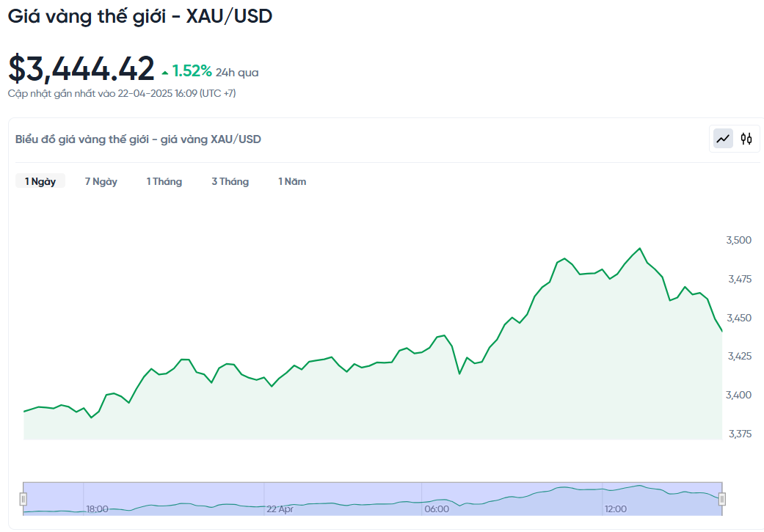Click the 3,500 y-axis label

coord(739,240)
